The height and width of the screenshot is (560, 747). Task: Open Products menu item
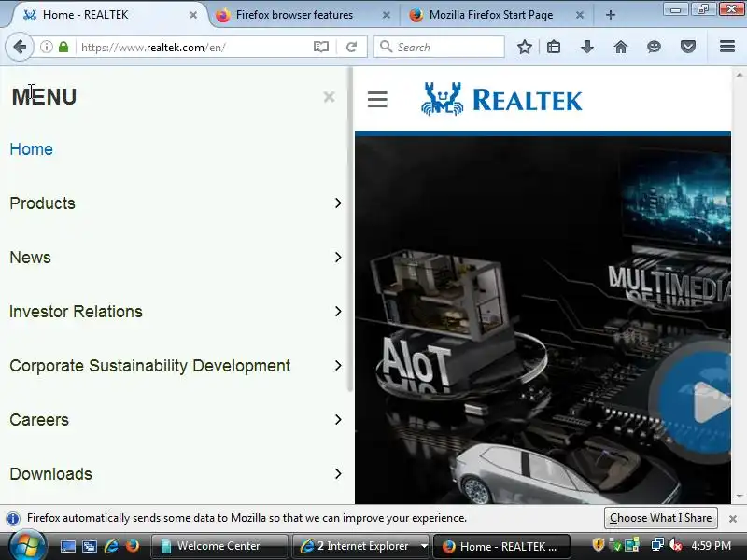(x=42, y=203)
